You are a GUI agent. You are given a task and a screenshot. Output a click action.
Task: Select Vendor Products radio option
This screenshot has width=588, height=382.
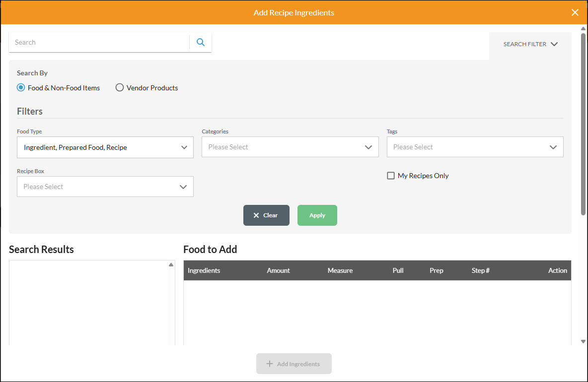[x=120, y=88]
